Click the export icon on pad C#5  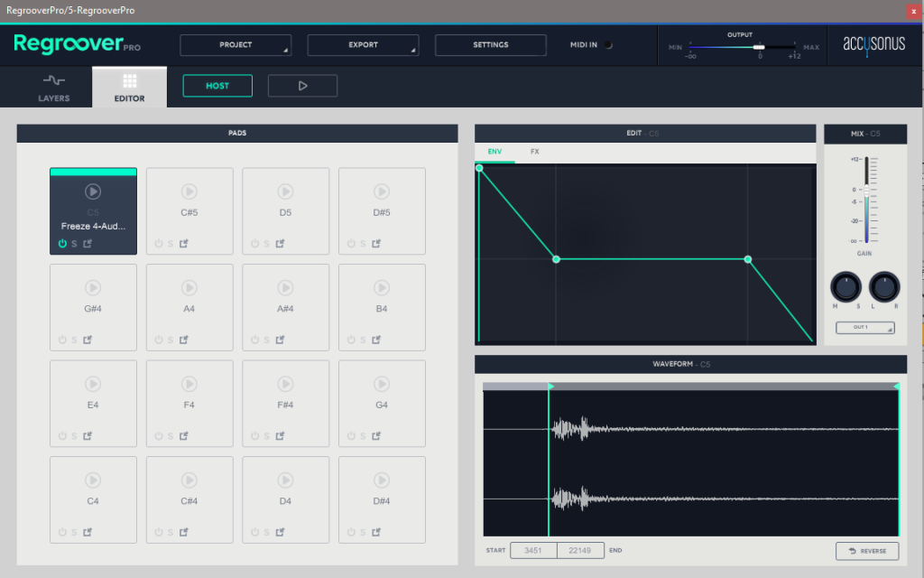183,243
